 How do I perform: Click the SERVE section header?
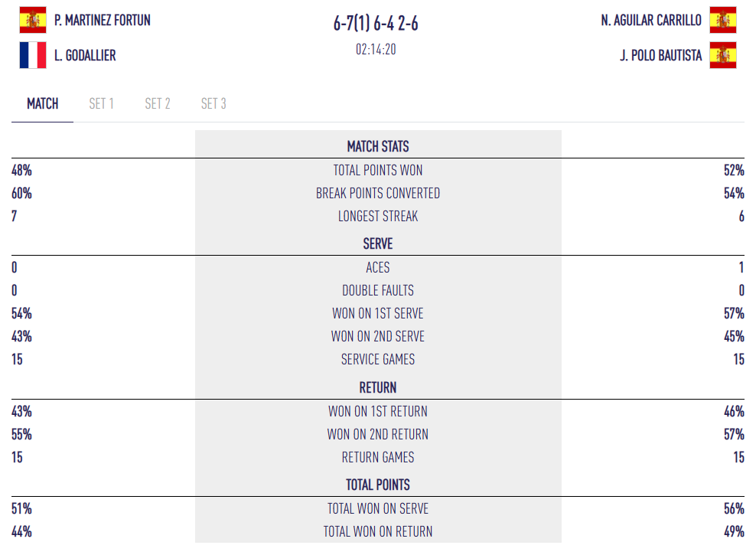378,243
